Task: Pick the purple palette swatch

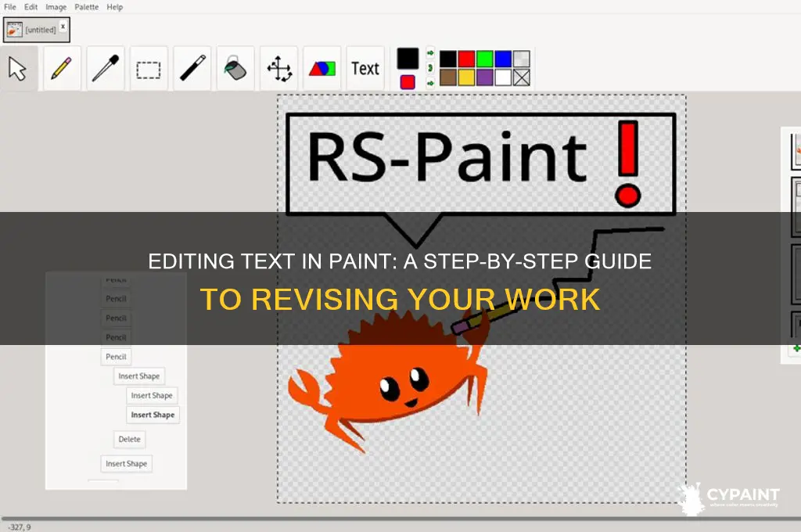Action: [485, 77]
